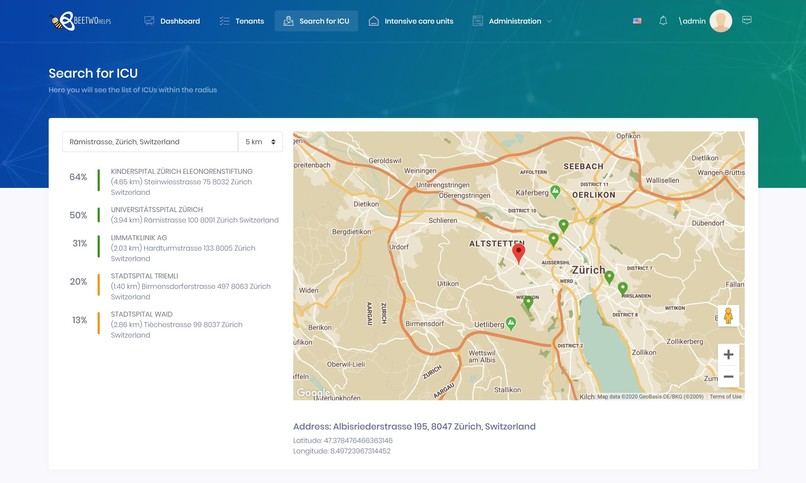This screenshot has width=806, height=483.
Task: Select Stadtspital Triemli result
Action: click(x=191, y=286)
